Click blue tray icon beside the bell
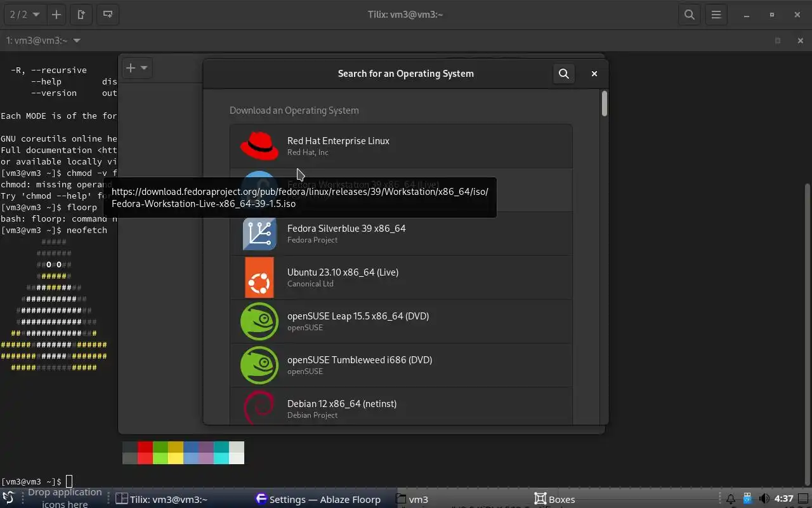 [747, 499]
